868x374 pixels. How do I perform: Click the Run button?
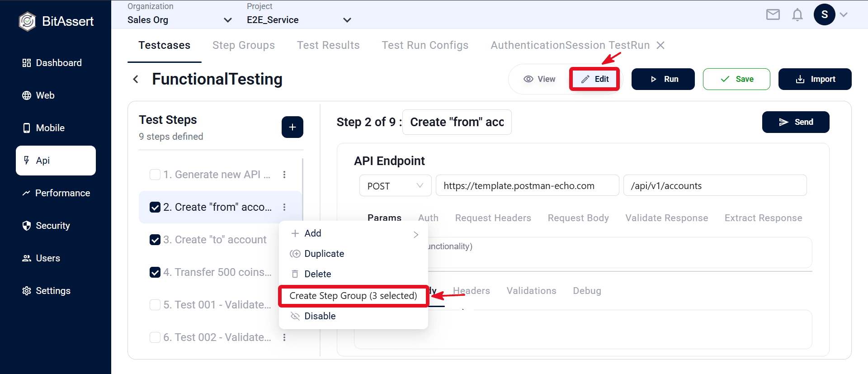pyautogui.click(x=663, y=79)
